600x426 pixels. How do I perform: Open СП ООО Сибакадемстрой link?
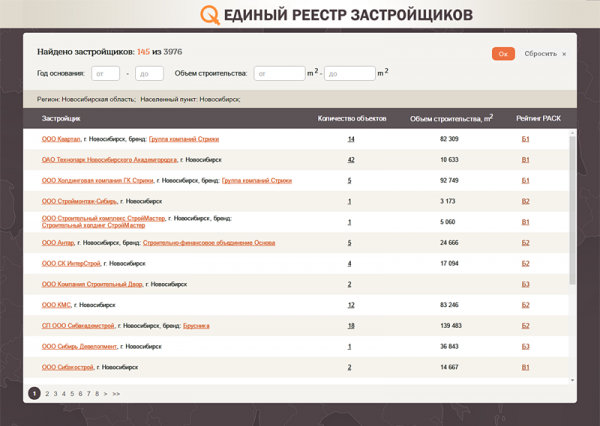coord(78,326)
